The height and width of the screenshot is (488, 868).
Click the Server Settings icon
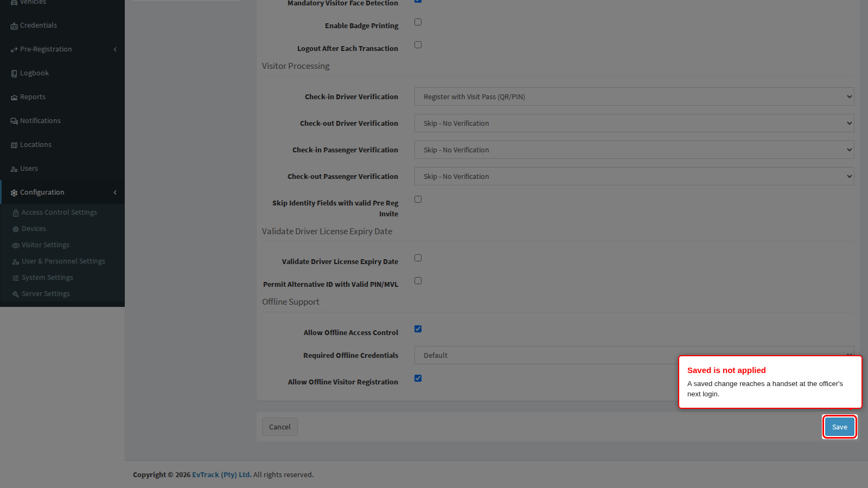16,294
